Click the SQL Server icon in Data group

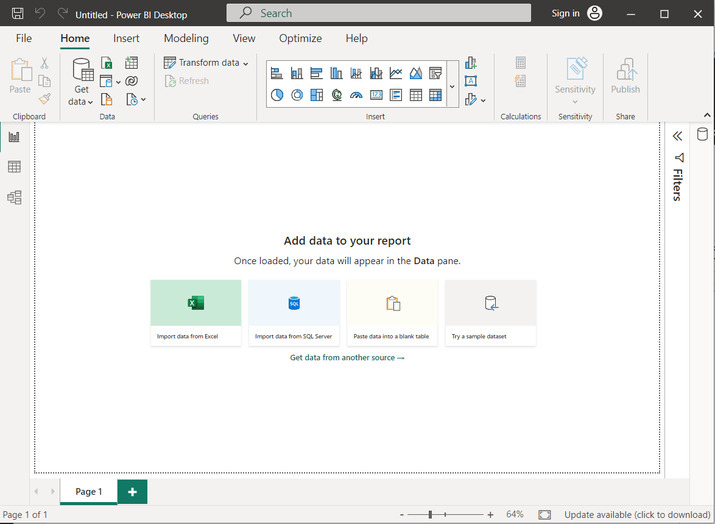click(x=107, y=99)
